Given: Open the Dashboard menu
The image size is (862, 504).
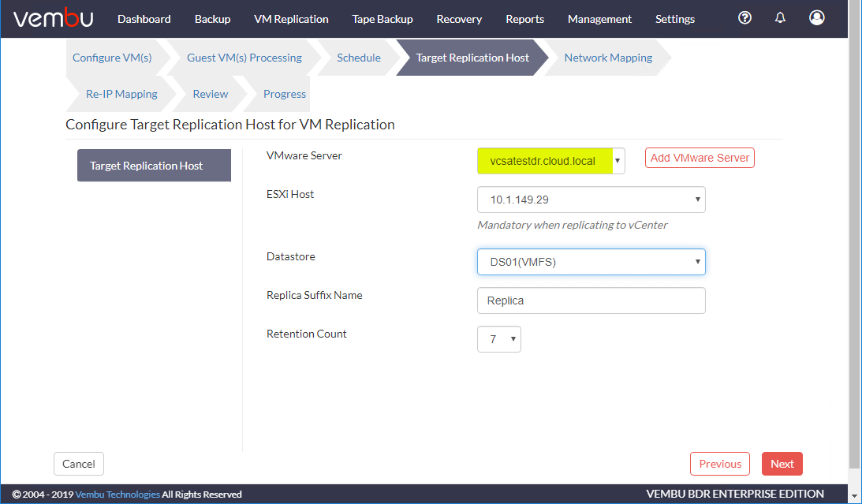Looking at the screenshot, I should click(x=144, y=19).
